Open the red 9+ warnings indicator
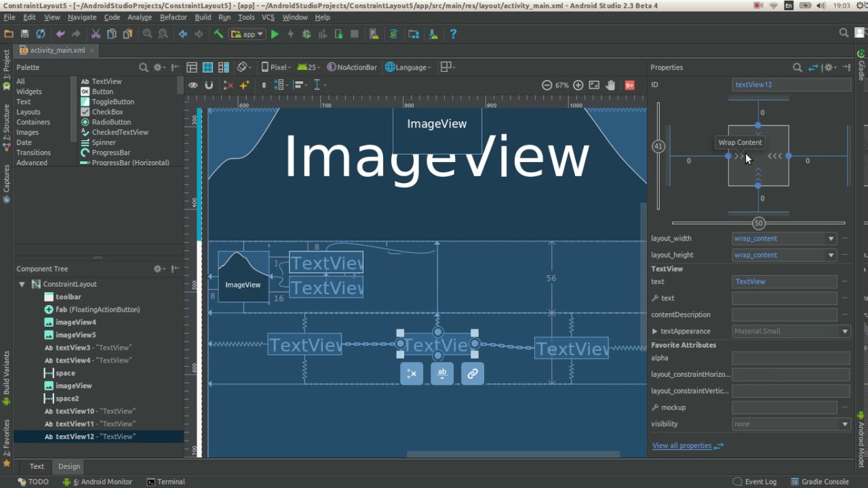 click(x=630, y=85)
